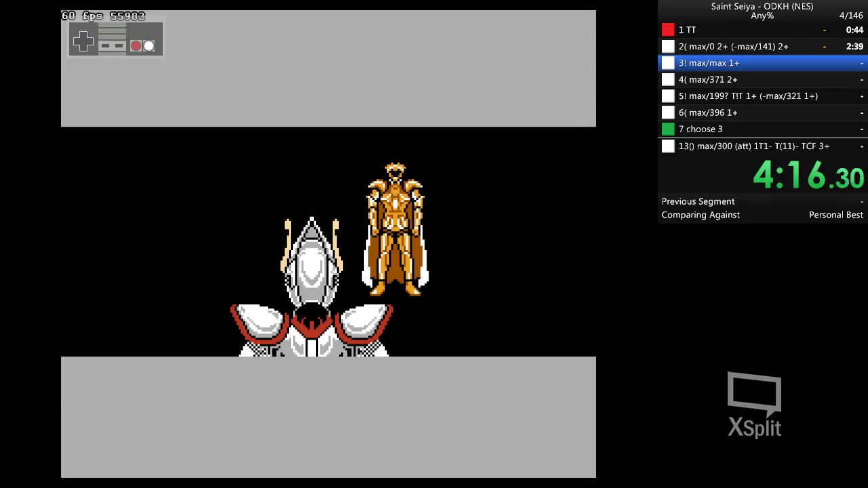This screenshot has height=488, width=868.
Task: Click the attempt counter 4/146
Action: coord(851,16)
